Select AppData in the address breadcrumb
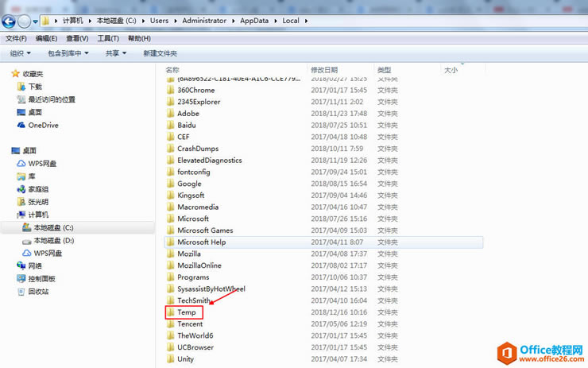This screenshot has width=588, height=368. 254,21
